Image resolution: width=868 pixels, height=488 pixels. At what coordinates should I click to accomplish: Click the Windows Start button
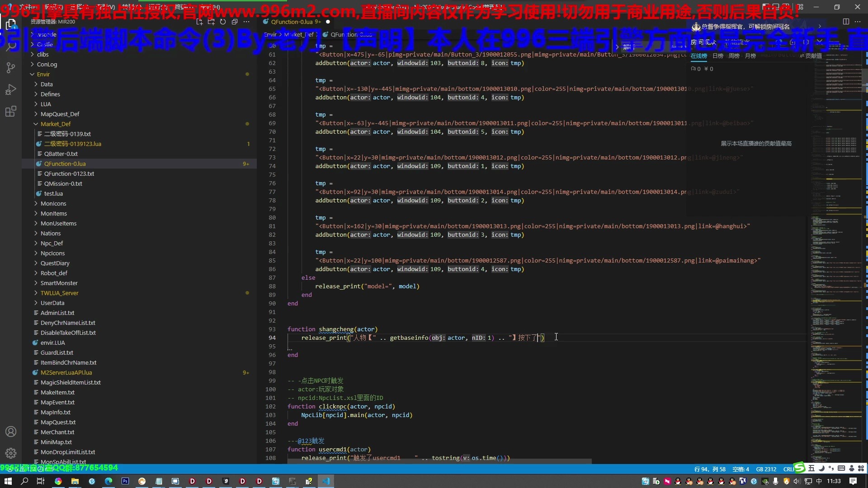click(x=8, y=481)
